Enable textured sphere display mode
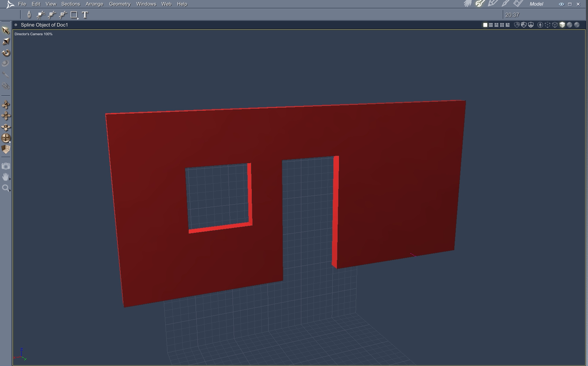This screenshot has width=588, height=366. 577,25
